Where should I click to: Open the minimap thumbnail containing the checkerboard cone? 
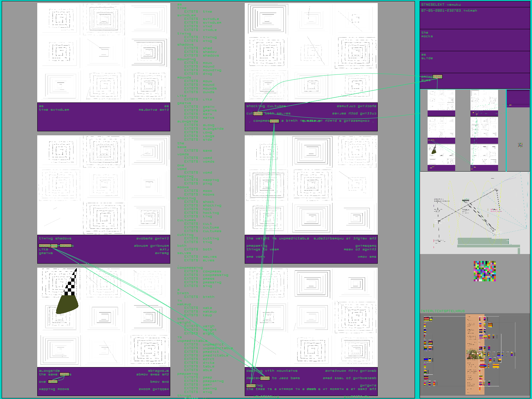pos(441,157)
